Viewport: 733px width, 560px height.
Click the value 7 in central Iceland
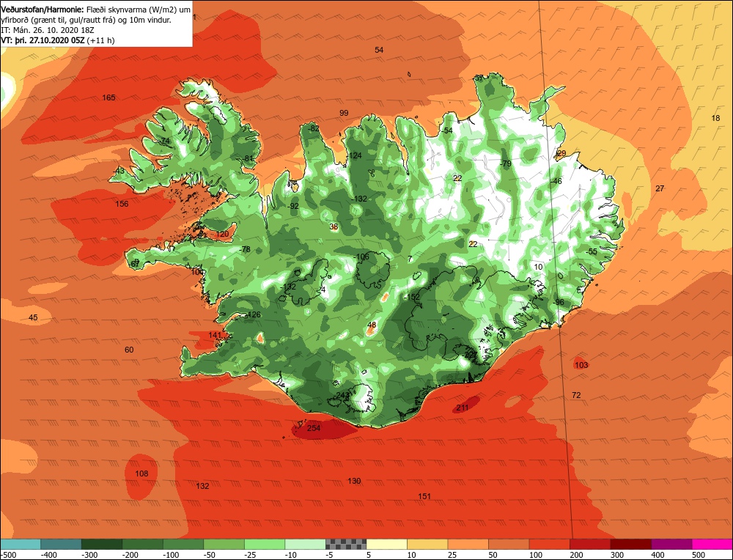(410, 259)
